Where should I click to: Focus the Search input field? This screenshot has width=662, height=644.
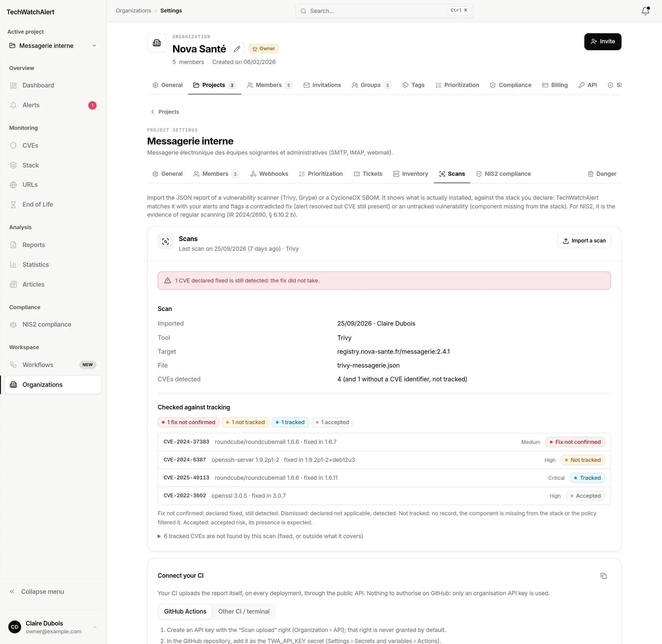point(384,11)
